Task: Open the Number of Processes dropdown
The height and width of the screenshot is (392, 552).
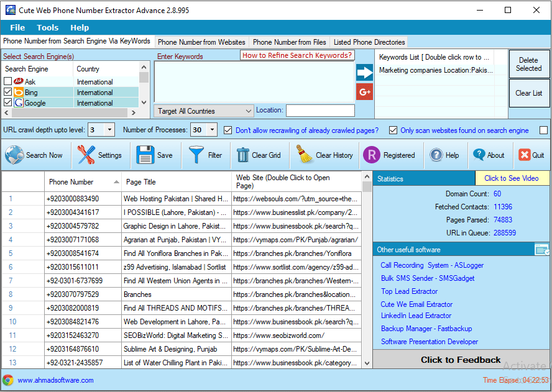Action: tap(212, 130)
